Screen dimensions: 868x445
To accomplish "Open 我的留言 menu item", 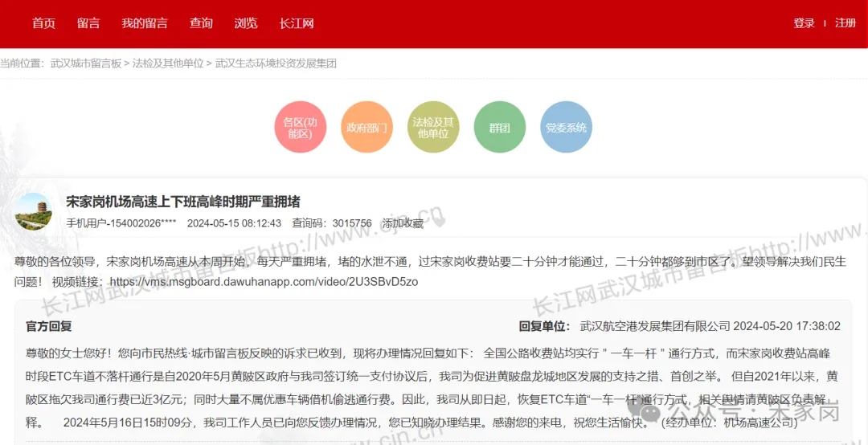I will (x=145, y=23).
